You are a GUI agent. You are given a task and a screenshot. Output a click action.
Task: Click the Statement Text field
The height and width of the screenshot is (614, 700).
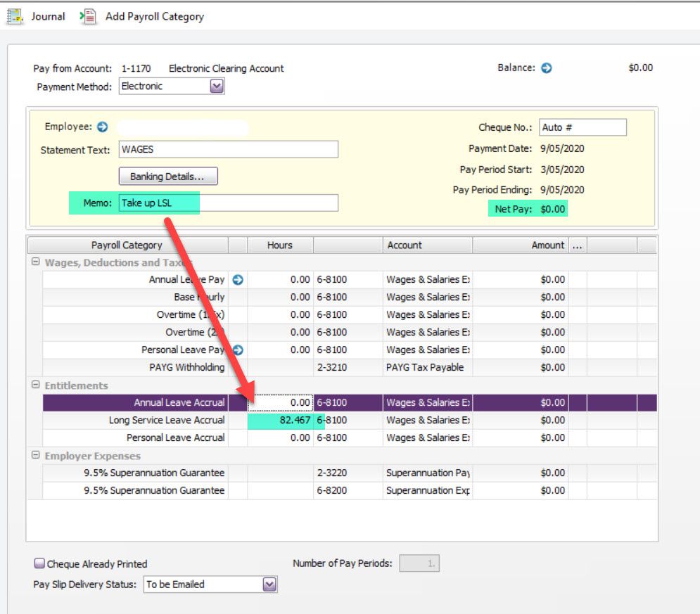pyautogui.click(x=228, y=149)
